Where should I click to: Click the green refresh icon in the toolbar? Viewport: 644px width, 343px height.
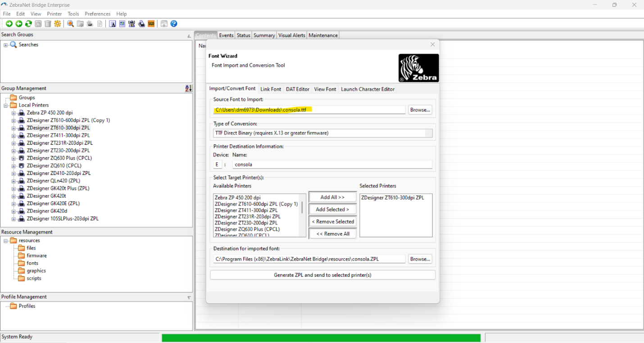[x=28, y=23]
